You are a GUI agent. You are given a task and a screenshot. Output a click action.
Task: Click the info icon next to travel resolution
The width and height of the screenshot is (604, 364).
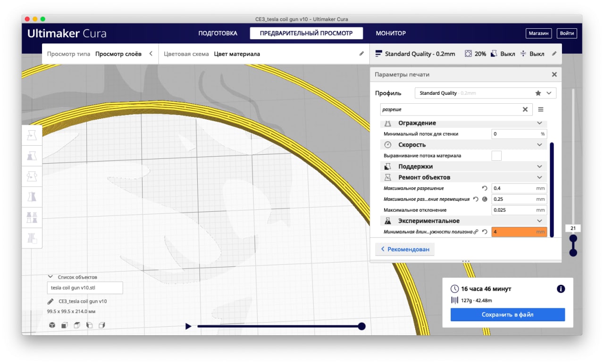485,199
